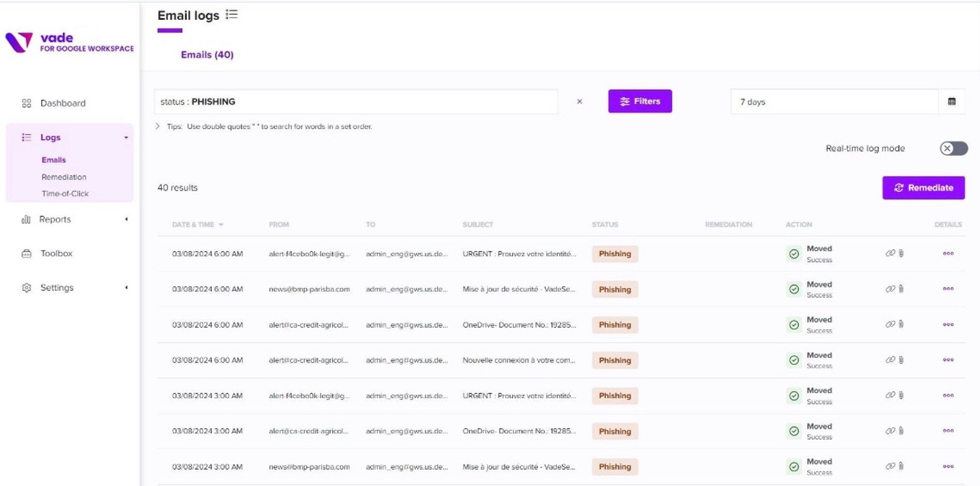Click the '40 results' text
The height and width of the screenshot is (486, 980).
(178, 188)
